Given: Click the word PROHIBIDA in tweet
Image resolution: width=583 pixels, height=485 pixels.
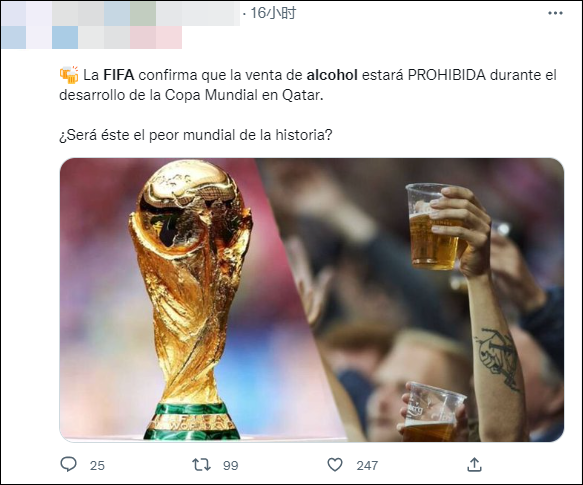Looking at the screenshot, I should point(447,75).
